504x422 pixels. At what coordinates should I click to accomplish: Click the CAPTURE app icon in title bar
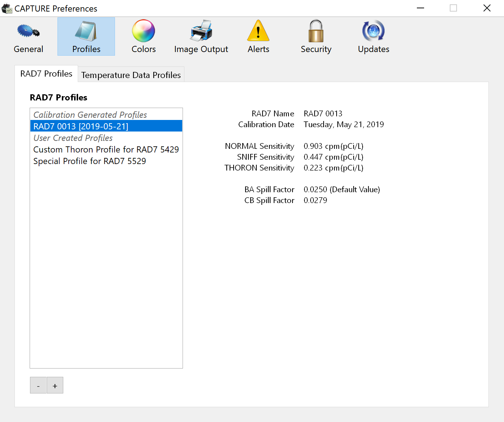point(7,8)
